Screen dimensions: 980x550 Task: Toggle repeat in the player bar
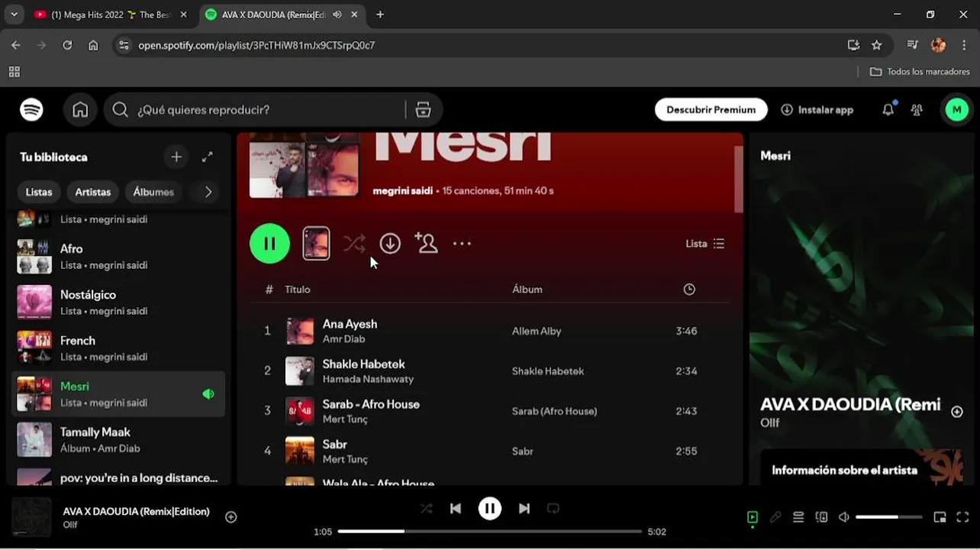point(553,509)
